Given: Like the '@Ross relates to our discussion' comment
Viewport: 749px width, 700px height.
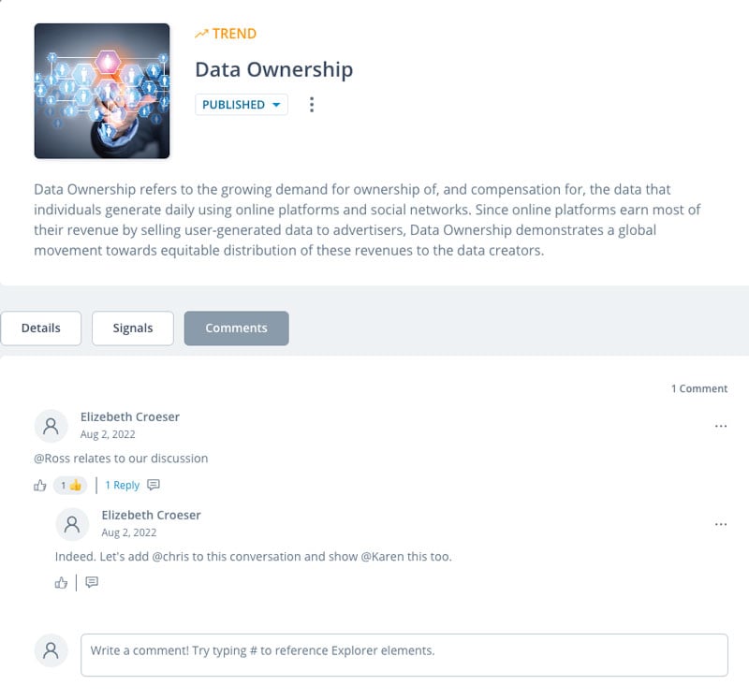Looking at the screenshot, I should pos(39,486).
